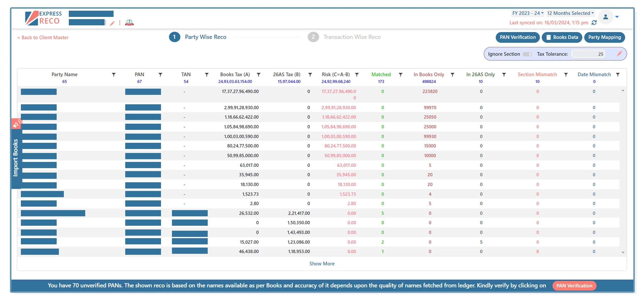This screenshot has width=644, height=298.
Task: Click the announcement megaphone icon
Action: (x=16, y=123)
